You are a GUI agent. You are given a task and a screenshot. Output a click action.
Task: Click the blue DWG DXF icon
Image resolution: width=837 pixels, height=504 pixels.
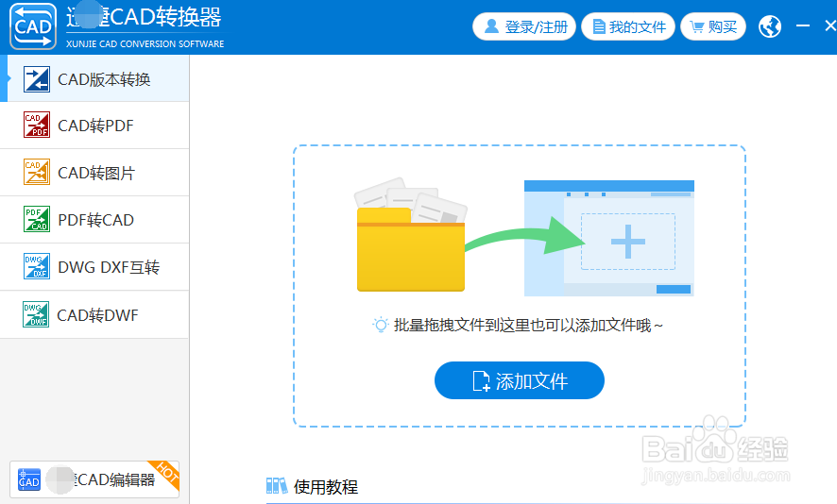[37, 266]
